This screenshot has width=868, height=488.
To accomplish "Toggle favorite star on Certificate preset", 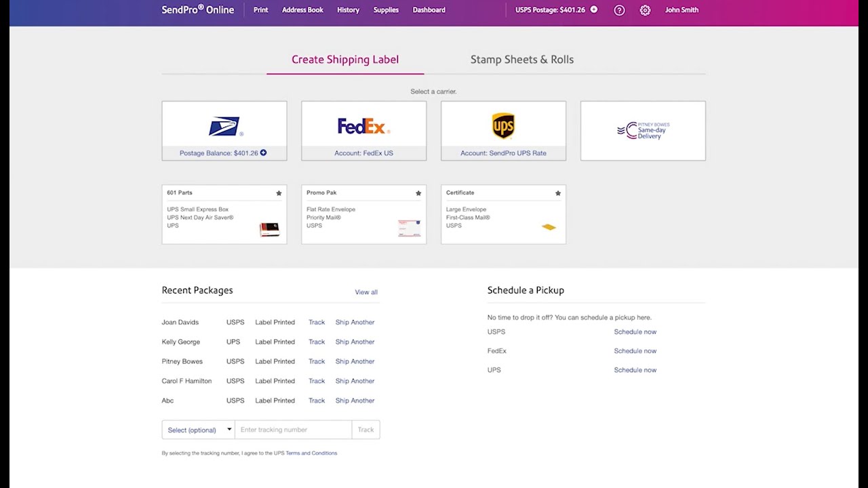I will click(x=558, y=193).
